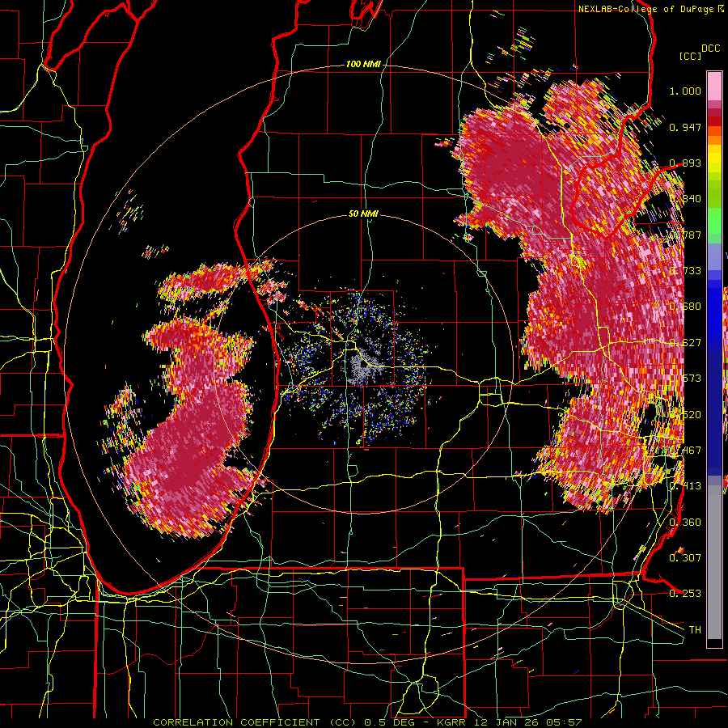Click the 0.413 value on the color scale
728x728 pixels.
click(x=685, y=485)
